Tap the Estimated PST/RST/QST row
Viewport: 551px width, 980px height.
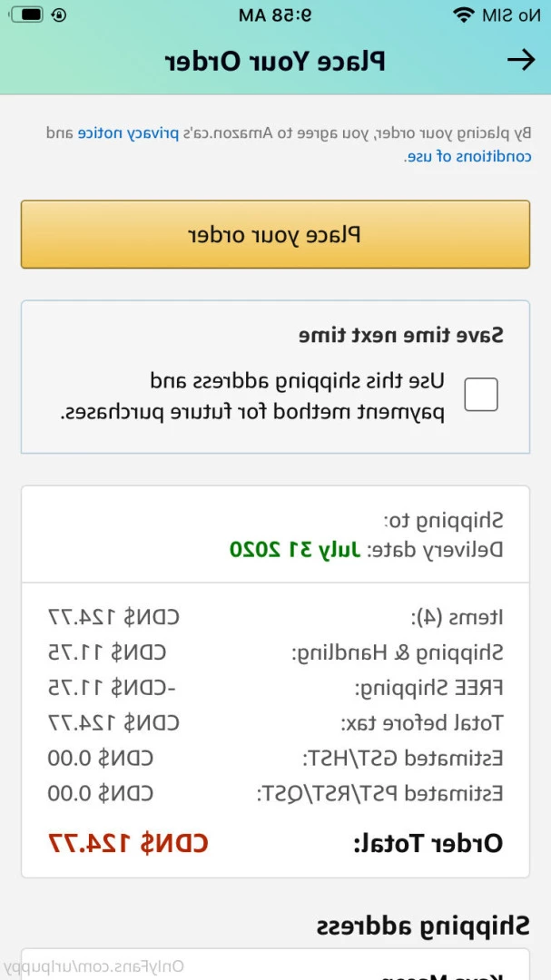pos(275,794)
